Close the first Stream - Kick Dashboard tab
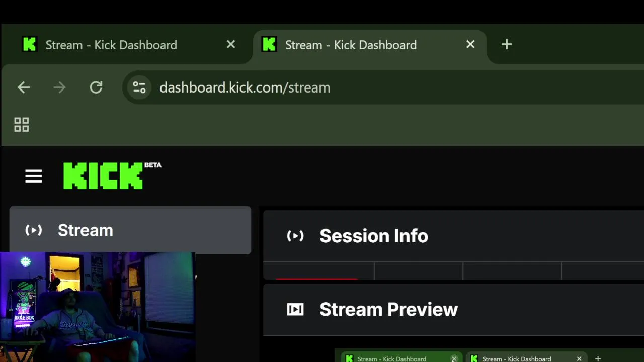 tap(231, 45)
